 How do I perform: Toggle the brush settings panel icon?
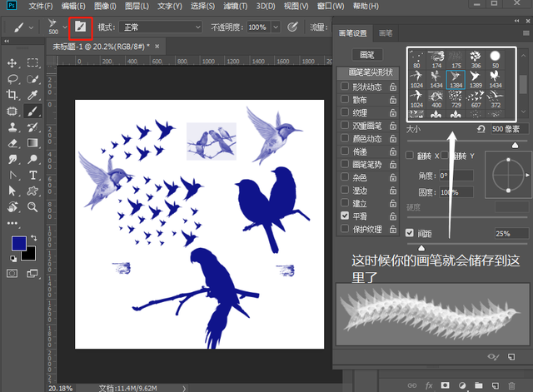point(80,27)
